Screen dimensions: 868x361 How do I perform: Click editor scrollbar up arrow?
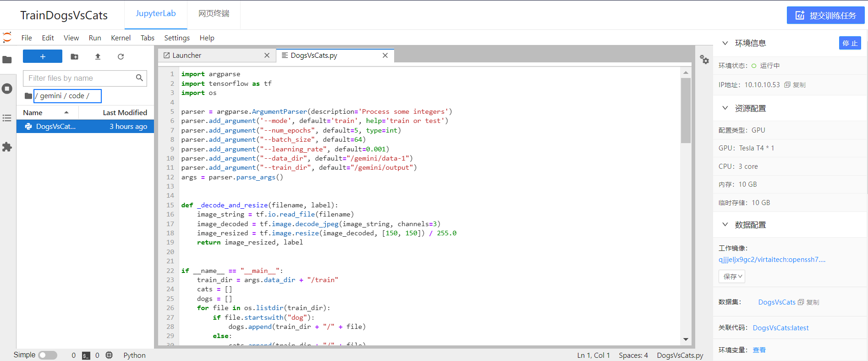(x=686, y=72)
